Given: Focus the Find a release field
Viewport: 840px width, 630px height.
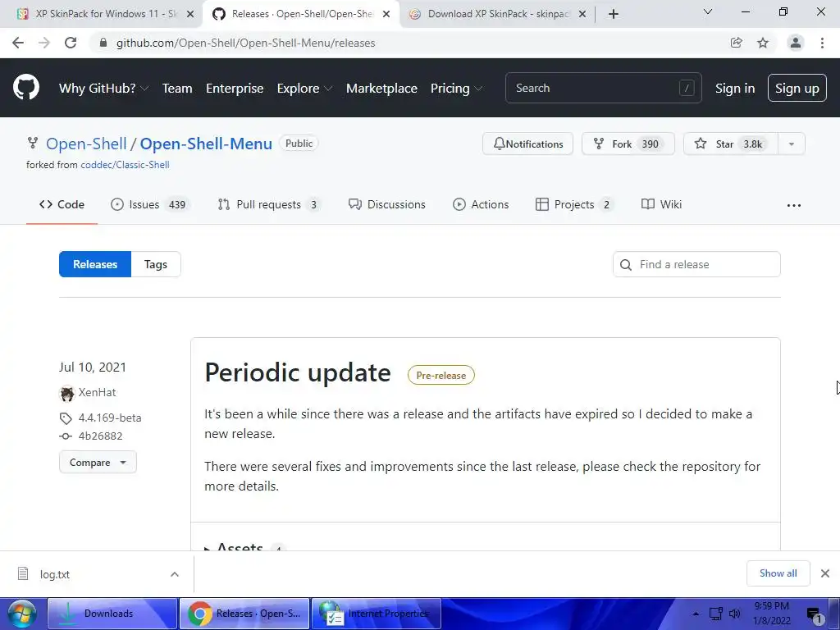Looking at the screenshot, I should (x=696, y=264).
